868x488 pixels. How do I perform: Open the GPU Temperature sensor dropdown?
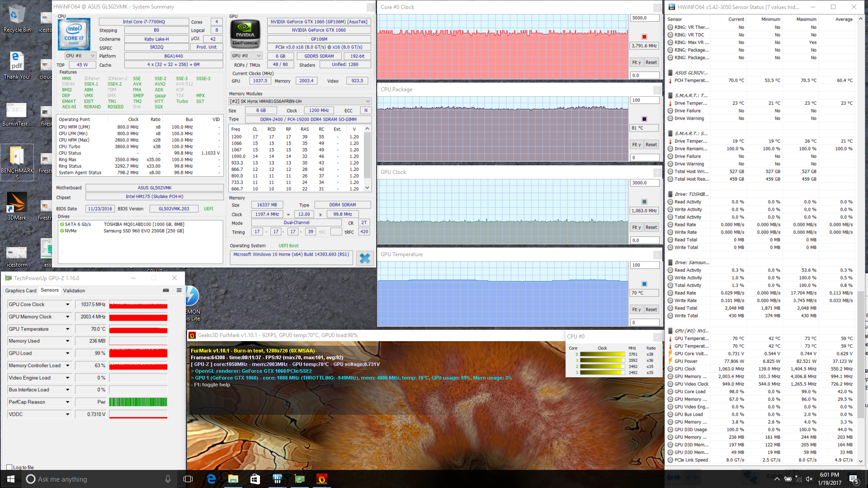click(x=68, y=329)
